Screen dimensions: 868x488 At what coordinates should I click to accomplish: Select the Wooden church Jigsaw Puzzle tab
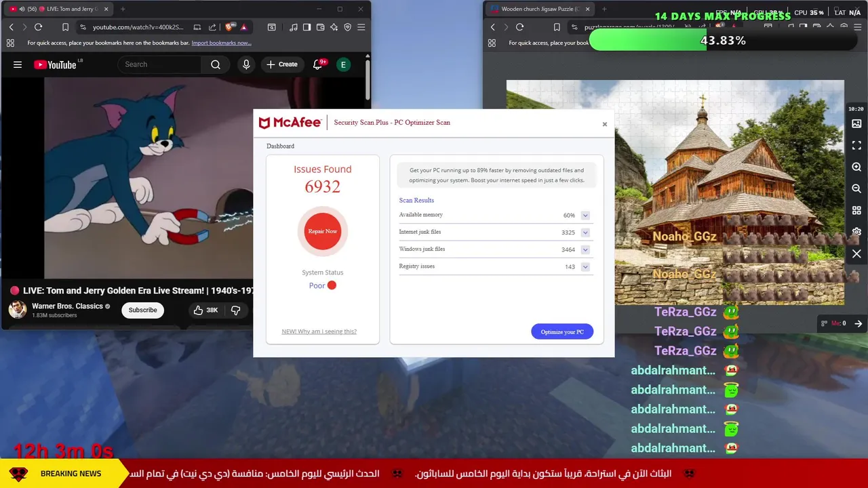pyautogui.click(x=539, y=9)
